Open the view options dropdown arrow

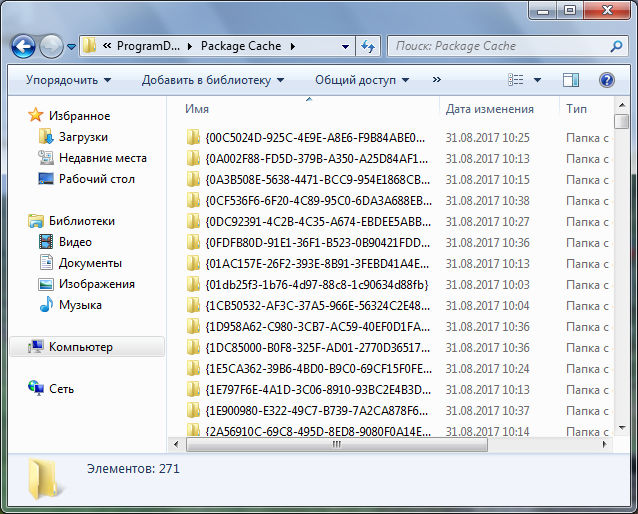click(x=537, y=80)
